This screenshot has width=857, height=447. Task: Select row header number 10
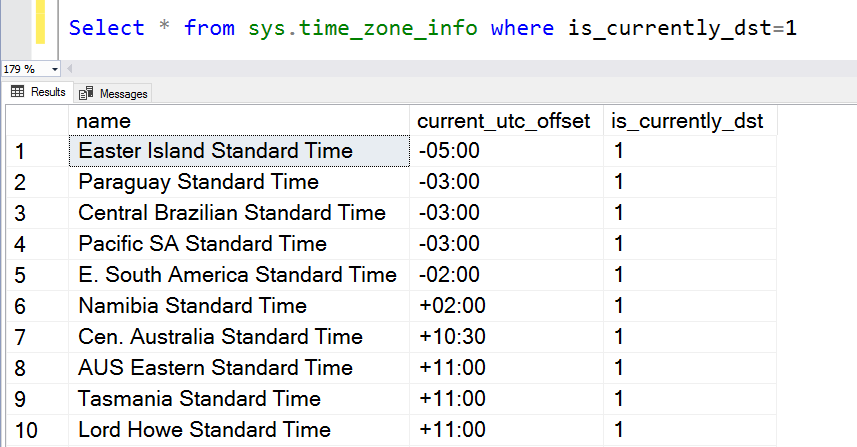point(37,430)
